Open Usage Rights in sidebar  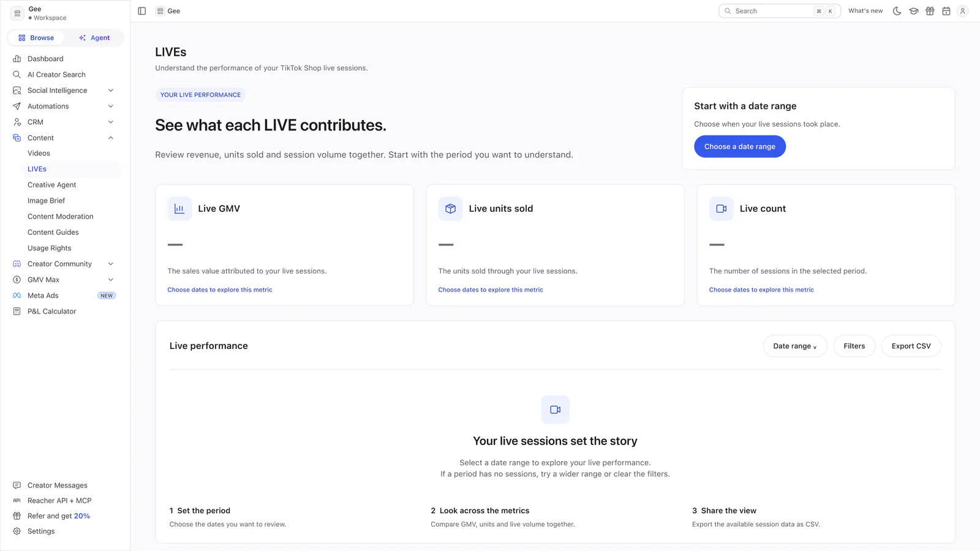tap(49, 248)
